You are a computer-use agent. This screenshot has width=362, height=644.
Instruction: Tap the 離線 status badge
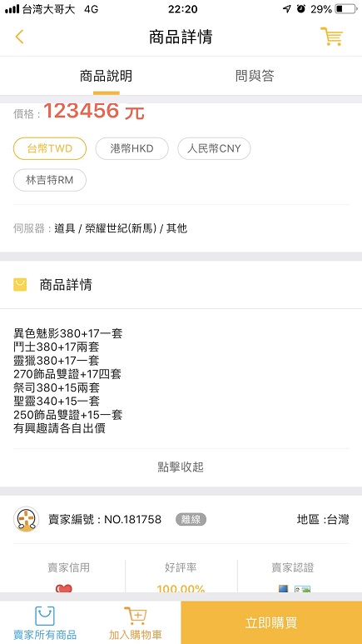(191, 520)
